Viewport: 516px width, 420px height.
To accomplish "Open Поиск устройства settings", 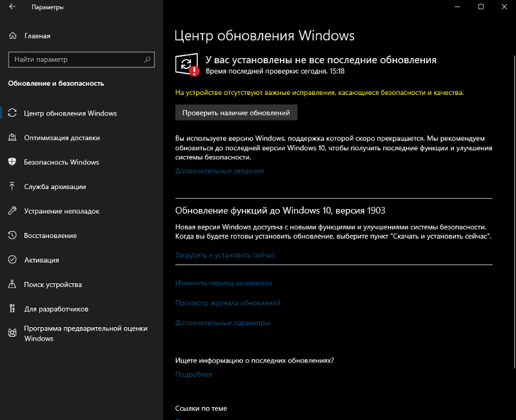I will click(x=53, y=285).
